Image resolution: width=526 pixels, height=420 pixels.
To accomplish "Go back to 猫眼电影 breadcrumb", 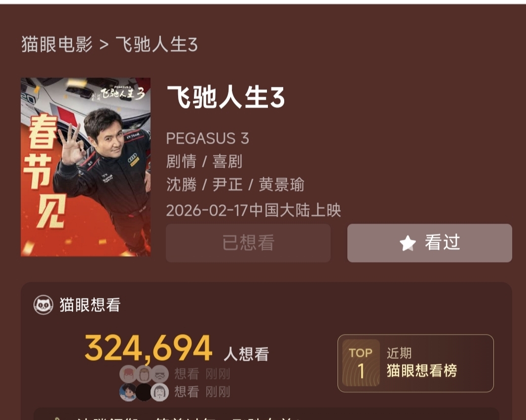I will click(x=57, y=44).
